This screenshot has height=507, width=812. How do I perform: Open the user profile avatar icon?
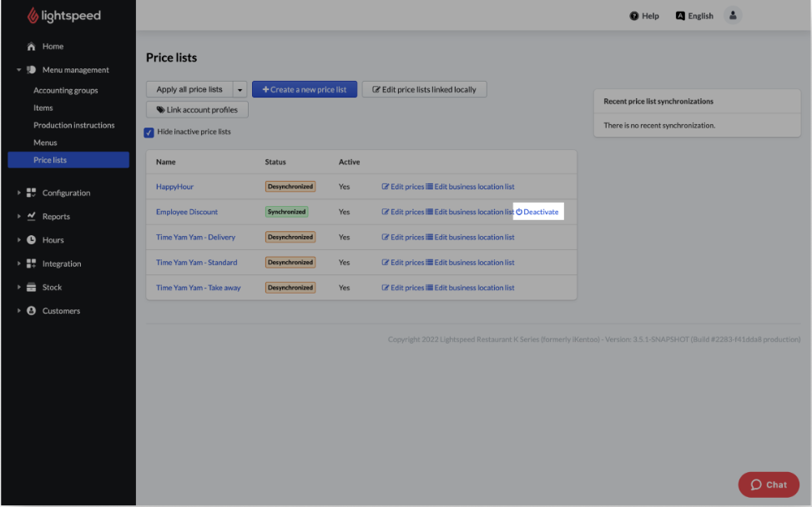tap(733, 16)
